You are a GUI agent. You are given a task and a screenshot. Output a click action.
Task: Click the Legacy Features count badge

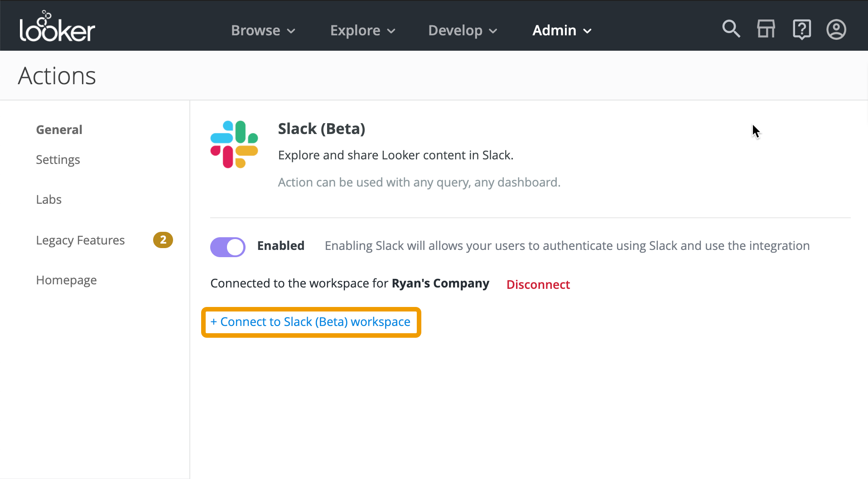coord(163,240)
